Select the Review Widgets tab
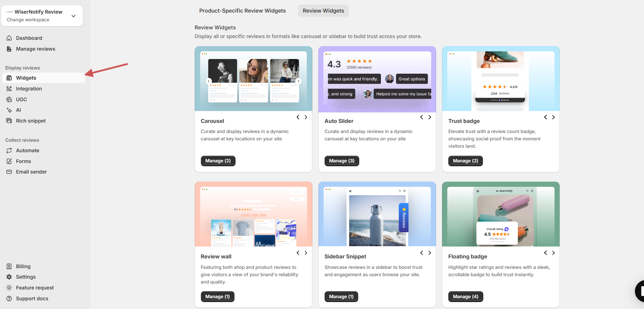Viewport: 644px width, 309px height. [323, 11]
